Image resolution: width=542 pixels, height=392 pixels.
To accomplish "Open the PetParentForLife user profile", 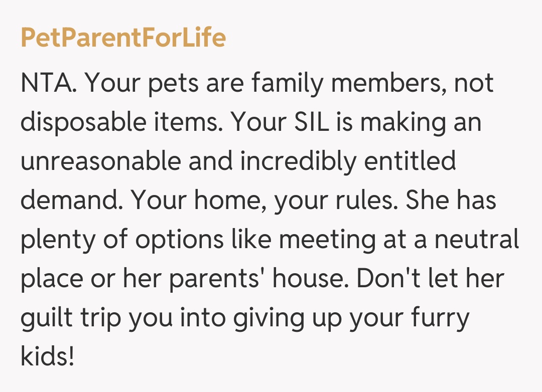I will pyautogui.click(x=123, y=38).
